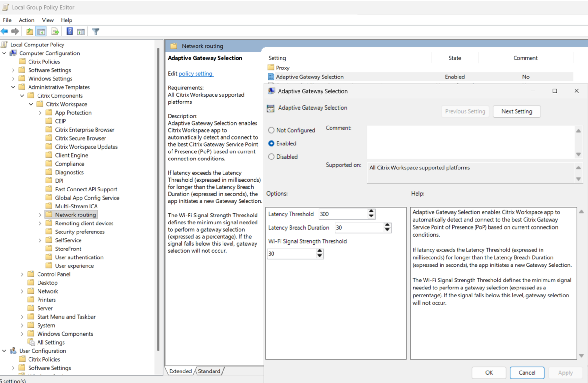
Task: Open the View menu
Action: tap(47, 20)
